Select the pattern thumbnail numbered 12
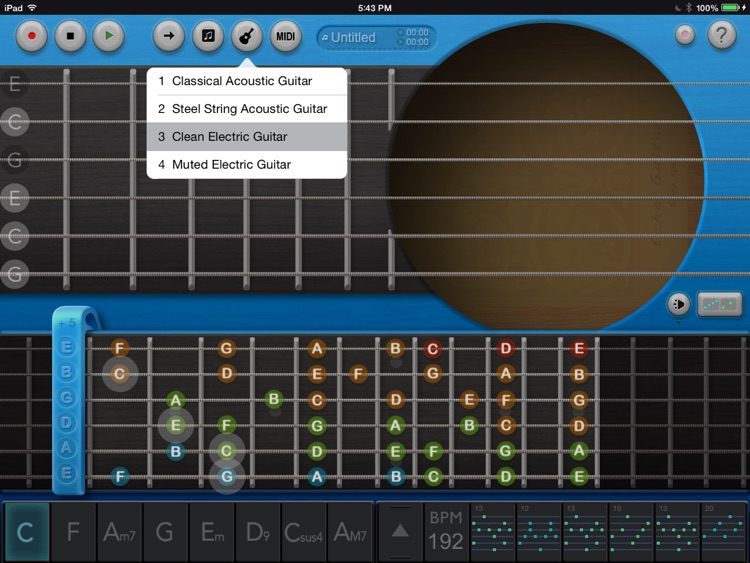 (x=539, y=532)
